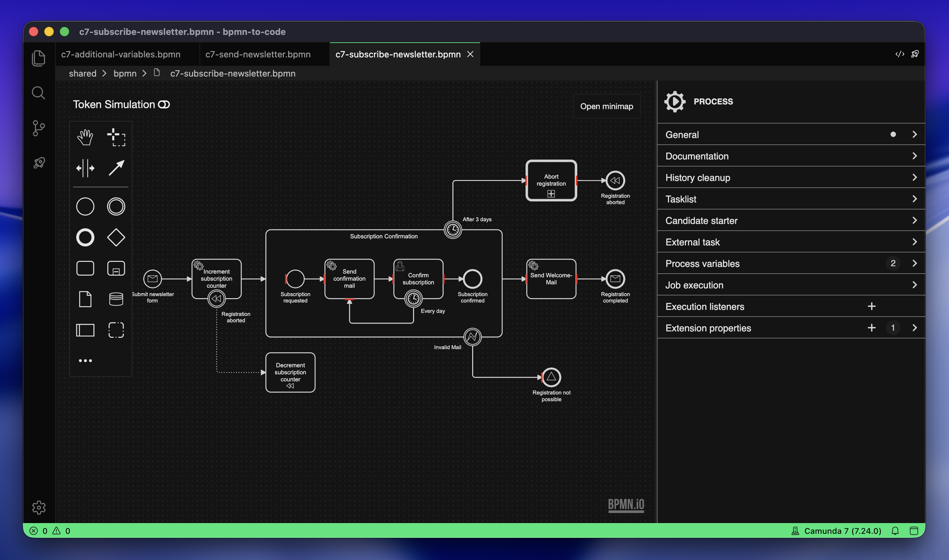
Task: Open the rocket deployment view in sidebar
Action: pyautogui.click(x=39, y=163)
